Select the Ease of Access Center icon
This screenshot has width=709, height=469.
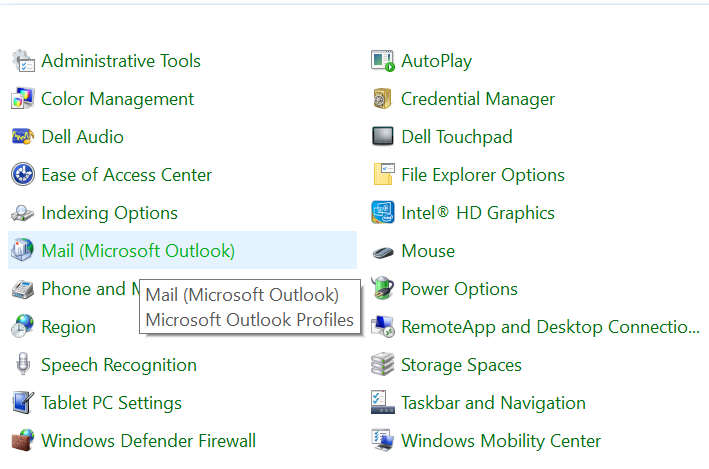pyautogui.click(x=23, y=175)
